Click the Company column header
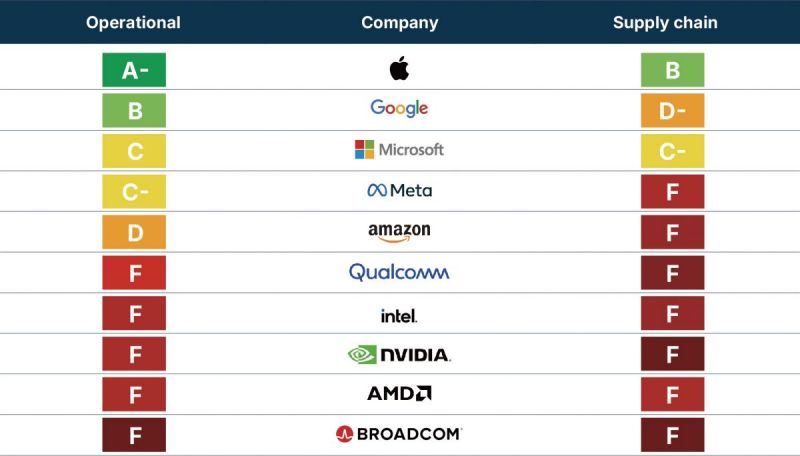This screenshot has height=456, width=800. pyautogui.click(x=399, y=22)
